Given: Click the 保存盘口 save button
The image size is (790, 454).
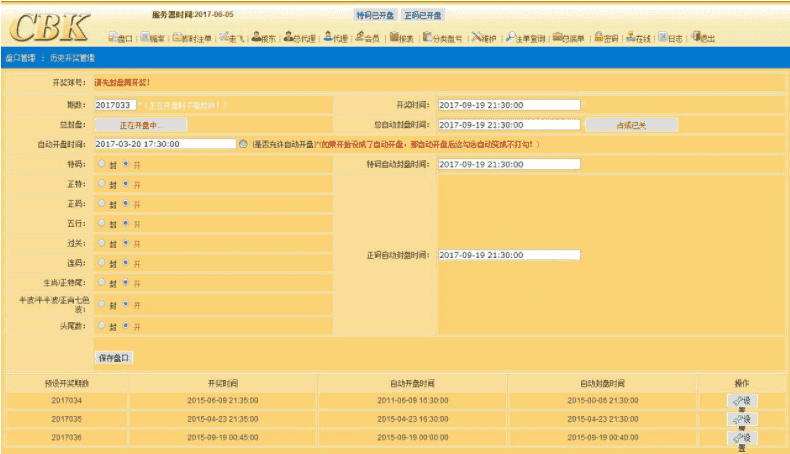Looking at the screenshot, I should coord(114,358).
